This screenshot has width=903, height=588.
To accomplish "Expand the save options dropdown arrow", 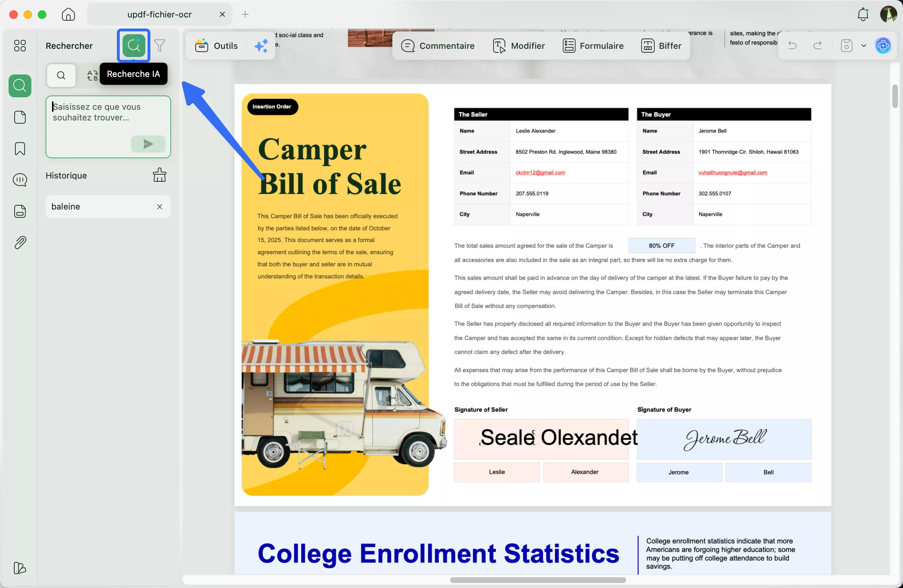I will (x=863, y=46).
